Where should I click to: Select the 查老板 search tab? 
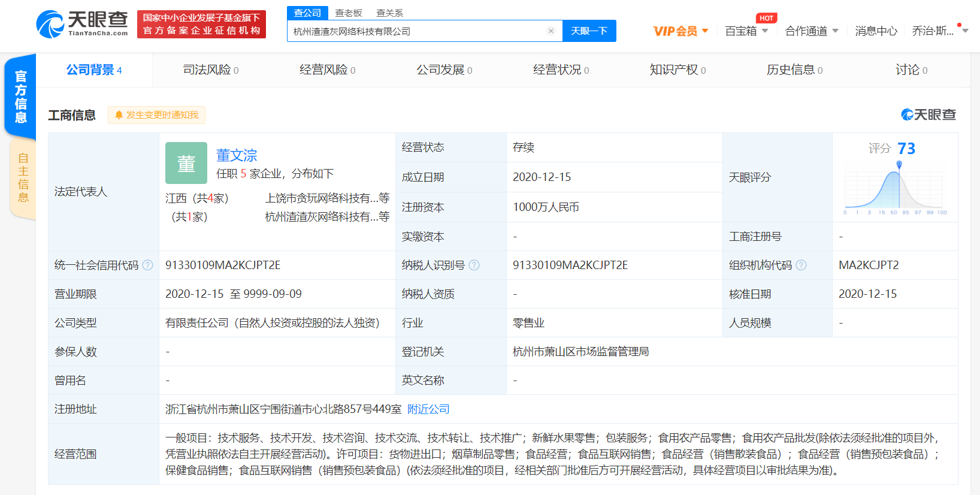pyautogui.click(x=349, y=13)
